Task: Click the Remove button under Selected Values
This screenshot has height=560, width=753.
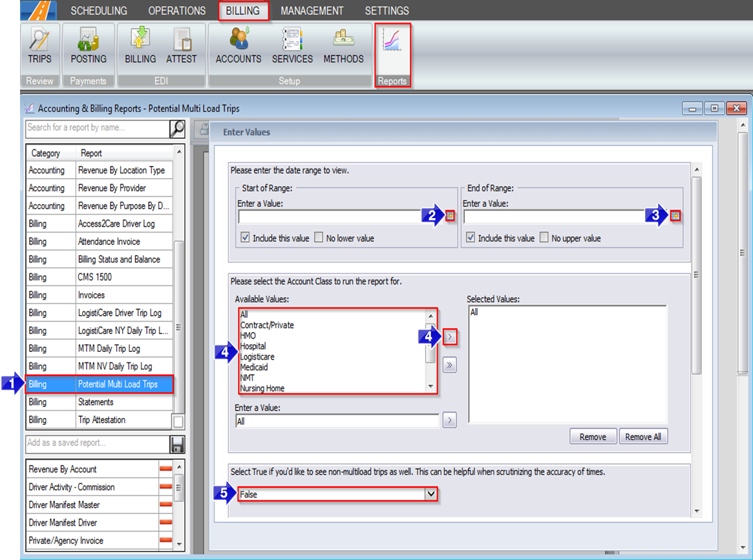Action: [x=593, y=437]
